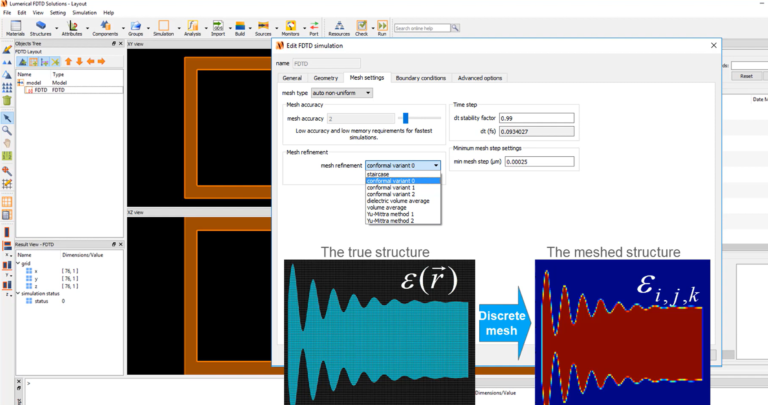Viewport: 768px width, 405px height.
Task: Select the magnifier zoom tool in sidebar
Action: click(7, 130)
